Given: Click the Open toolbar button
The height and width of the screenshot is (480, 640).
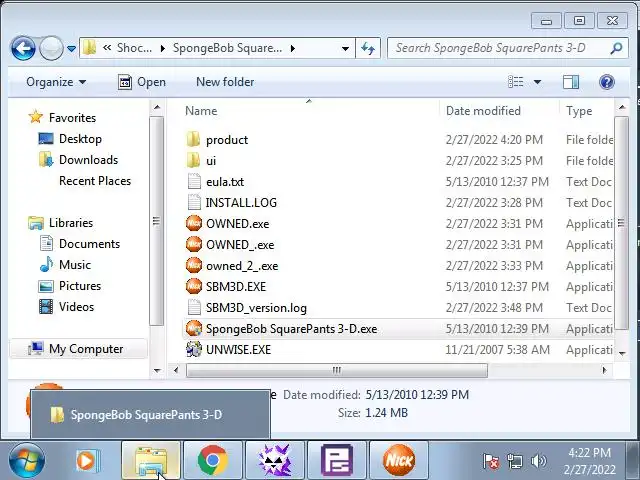Looking at the screenshot, I should (x=142, y=82).
